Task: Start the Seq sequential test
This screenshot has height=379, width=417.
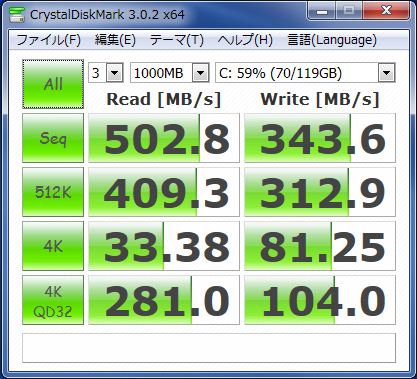Action: [53, 138]
